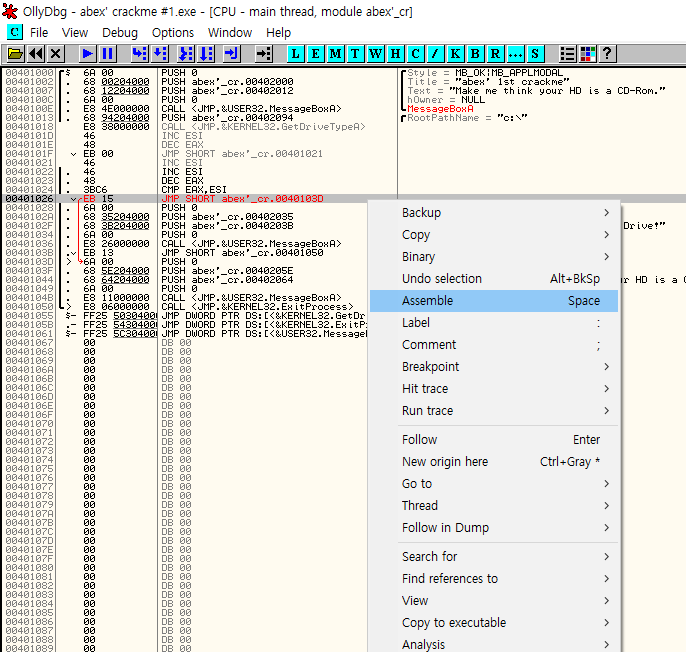Expand the Copy submenu
The image size is (686, 652).
click(494, 235)
